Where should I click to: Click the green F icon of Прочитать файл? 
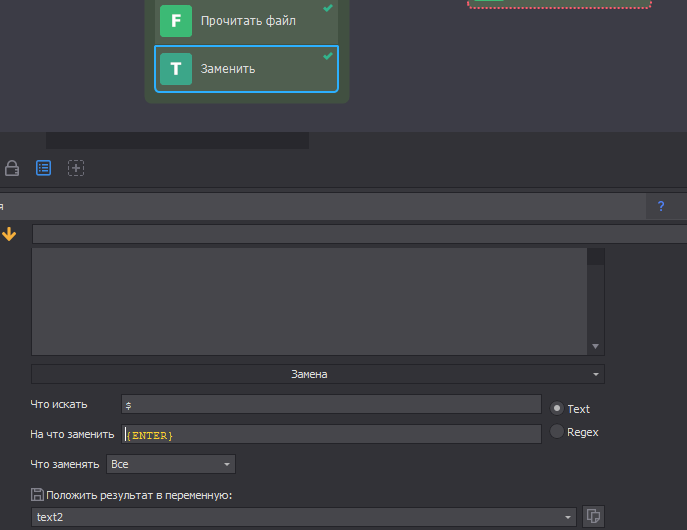point(176,21)
